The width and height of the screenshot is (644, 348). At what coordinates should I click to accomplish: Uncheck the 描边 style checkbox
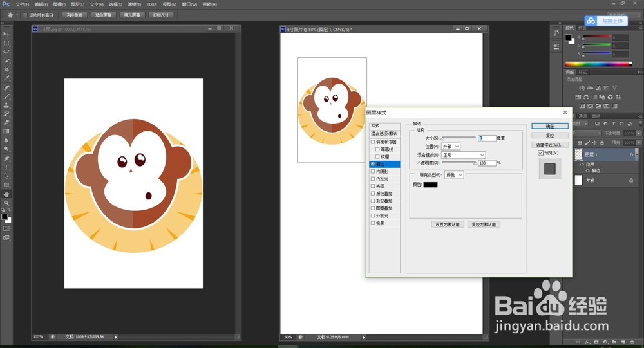pos(373,164)
